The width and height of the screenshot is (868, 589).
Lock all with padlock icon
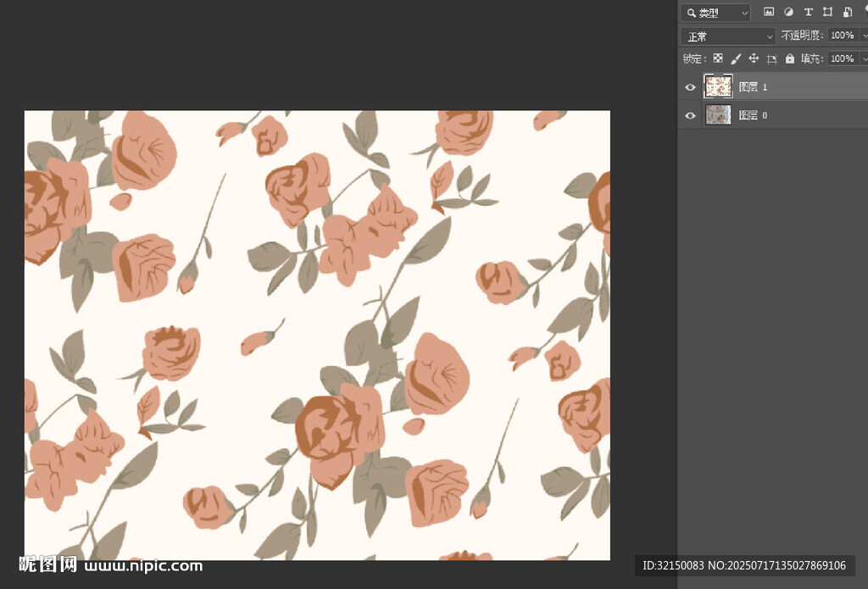coord(790,58)
